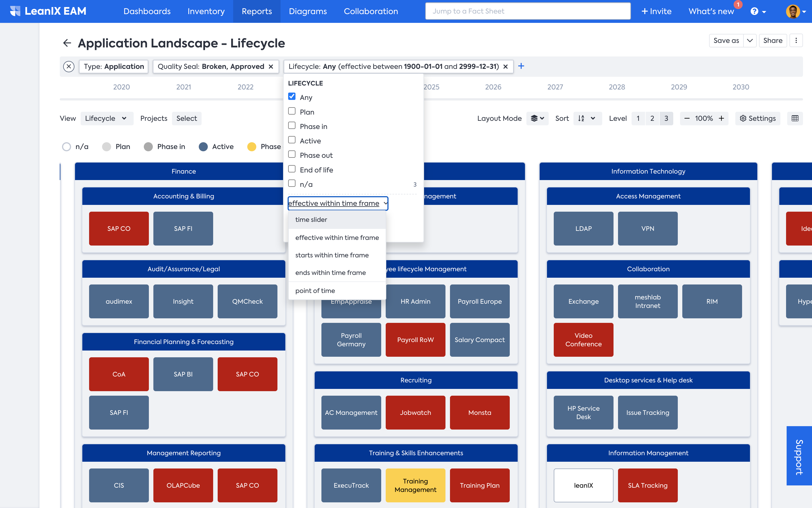This screenshot has width=812, height=508.
Task: Check the n/a lifecycle checkbox
Action: pos(292,183)
